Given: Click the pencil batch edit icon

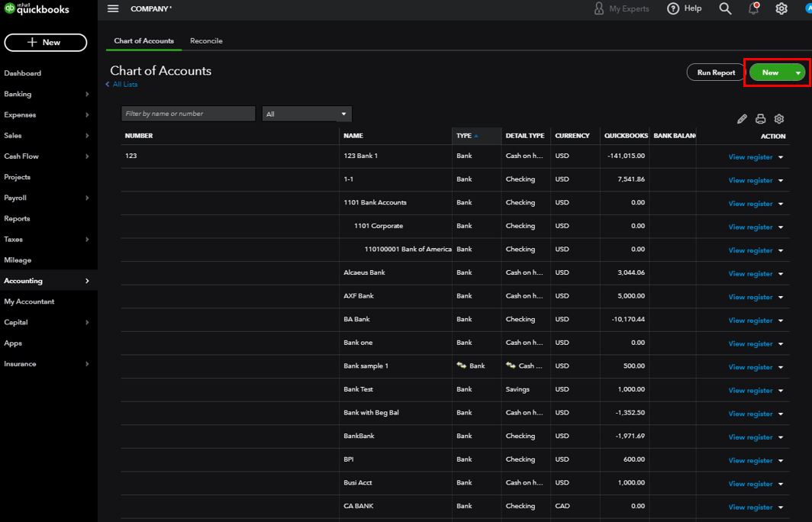Looking at the screenshot, I should click(742, 119).
